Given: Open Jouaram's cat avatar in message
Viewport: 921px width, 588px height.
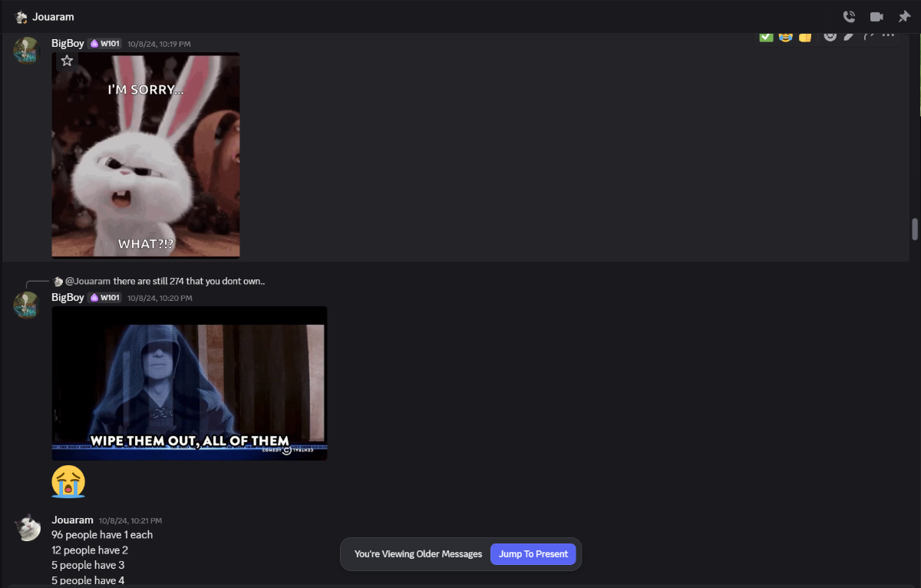Looking at the screenshot, I should (x=27, y=527).
